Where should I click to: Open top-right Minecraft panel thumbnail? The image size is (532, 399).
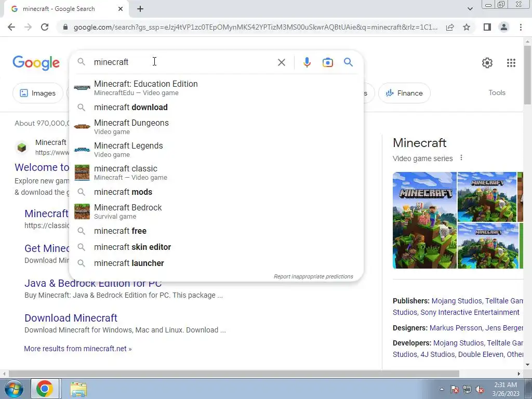(x=487, y=197)
